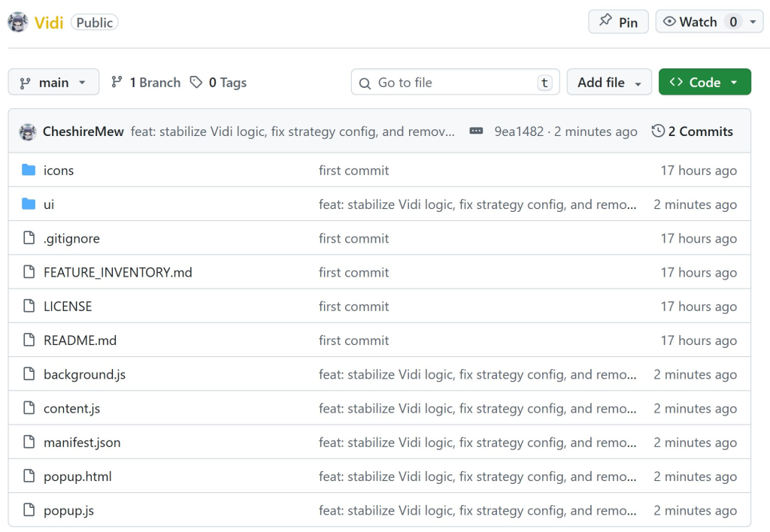Click the ui folder icon
Viewport: 770px width, 532px height.
coord(29,204)
